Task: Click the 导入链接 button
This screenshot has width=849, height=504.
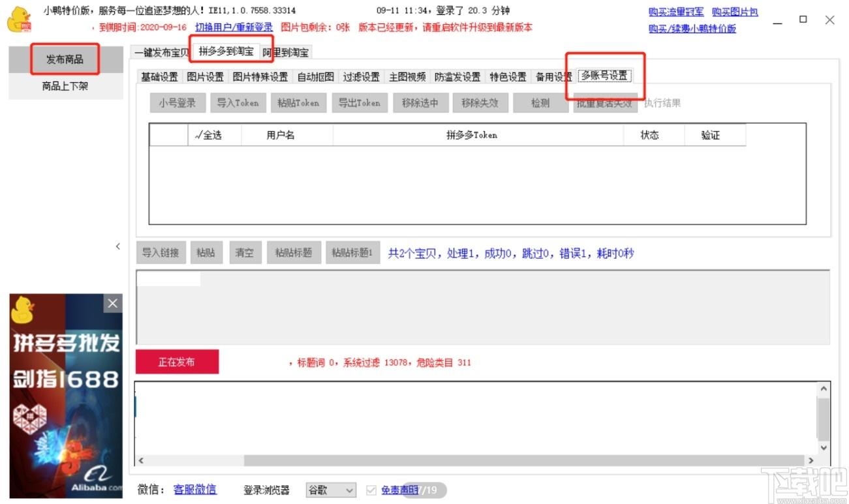Action: pyautogui.click(x=161, y=253)
